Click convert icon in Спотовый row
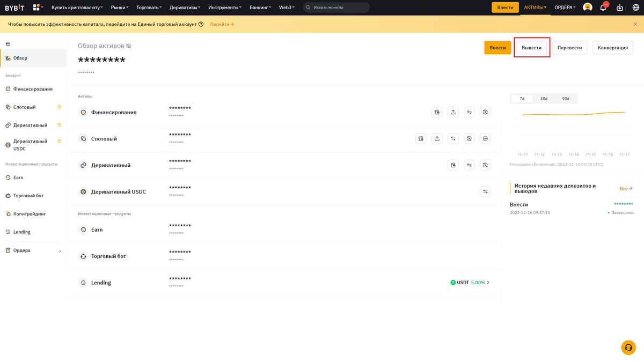Screen dimensions: 644x363 [469, 138]
